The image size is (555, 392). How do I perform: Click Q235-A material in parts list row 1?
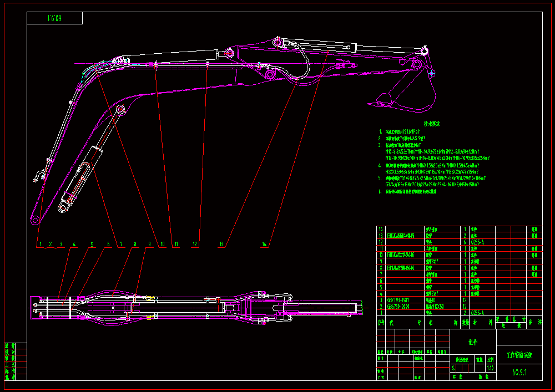[x=477, y=313]
